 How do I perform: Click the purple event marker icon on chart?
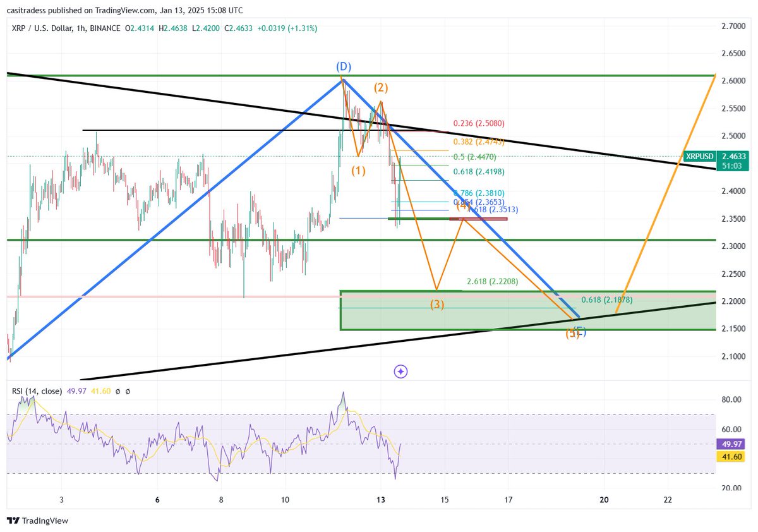tap(400, 372)
